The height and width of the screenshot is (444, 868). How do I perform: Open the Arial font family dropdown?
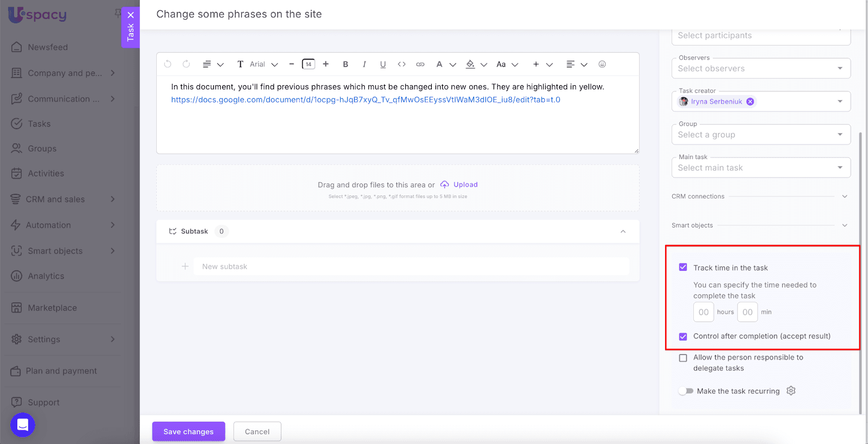(x=264, y=64)
